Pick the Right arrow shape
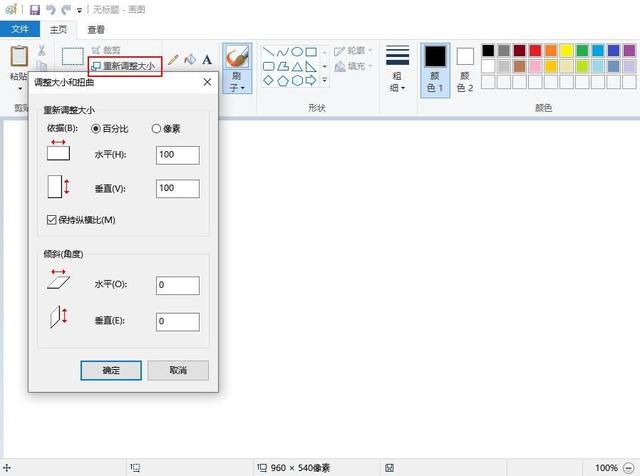 (x=311, y=80)
